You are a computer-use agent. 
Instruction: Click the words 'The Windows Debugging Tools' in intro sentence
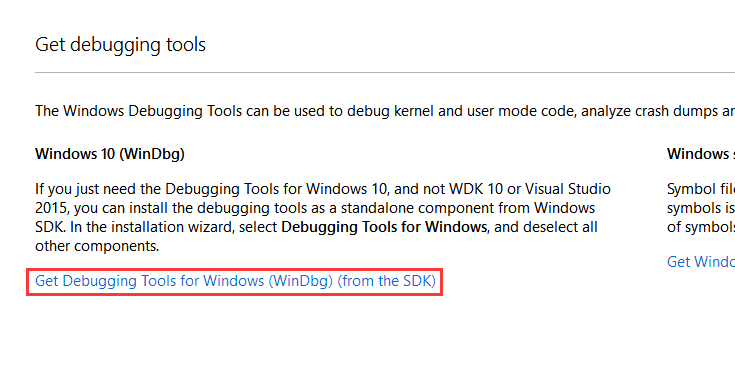[x=139, y=111]
